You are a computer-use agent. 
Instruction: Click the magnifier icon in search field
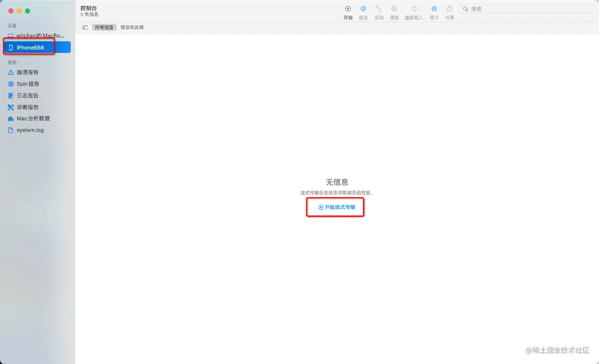point(465,9)
